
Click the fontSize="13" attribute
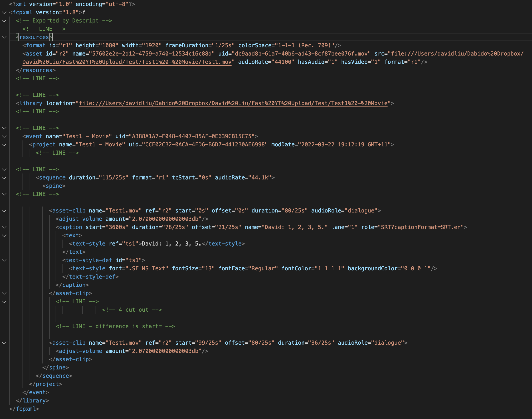(x=193, y=269)
